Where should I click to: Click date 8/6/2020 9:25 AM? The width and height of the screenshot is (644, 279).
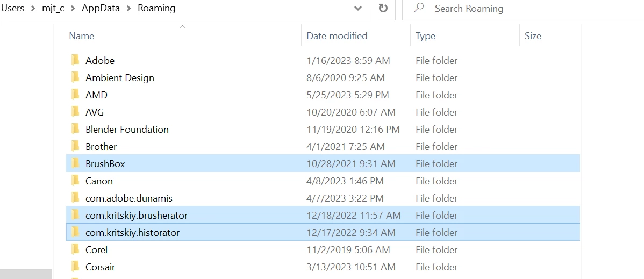[x=346, y=77]
